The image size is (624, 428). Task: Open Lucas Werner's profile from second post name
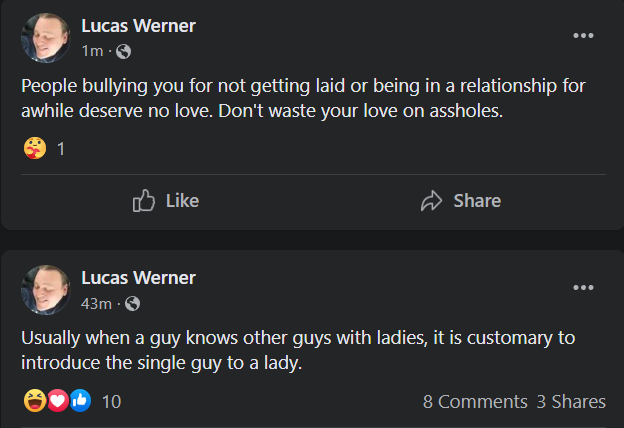pyautogui.click(x=138, y=278)
